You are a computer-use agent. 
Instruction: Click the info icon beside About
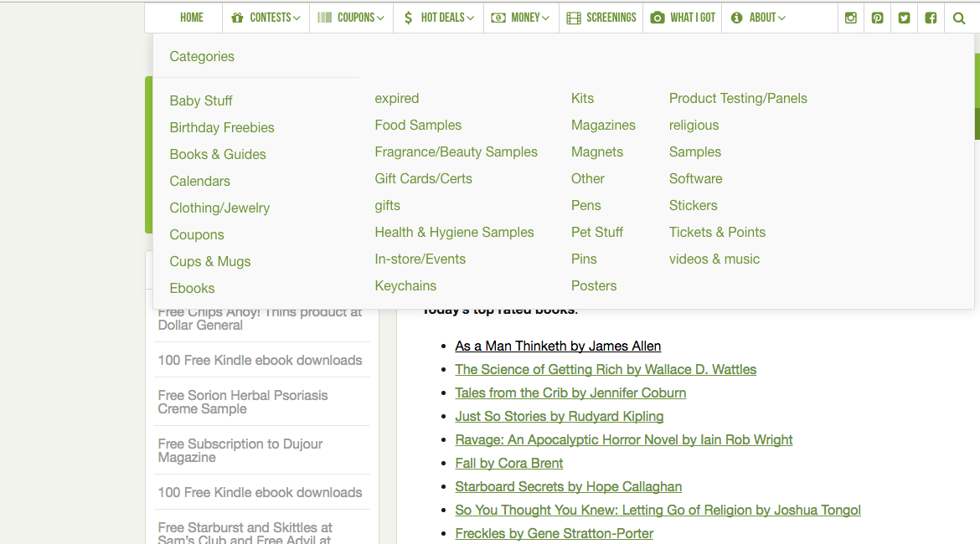click(x=737, y=18)
